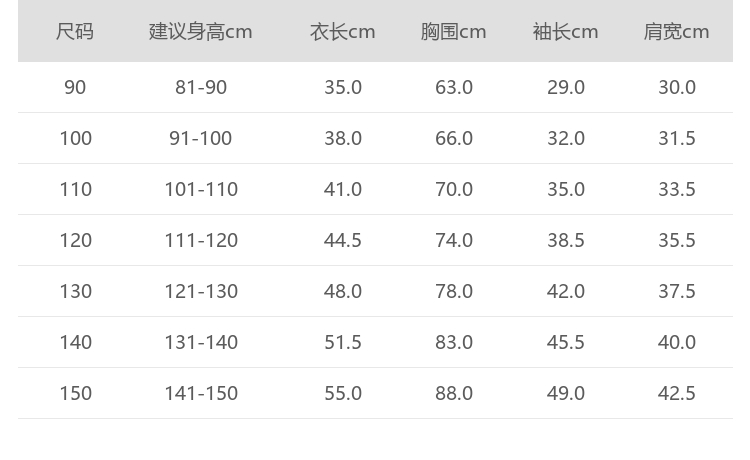Click the 肩宽cm column header
The height and width of the screenshot is (460, 750).
point(677,32)
